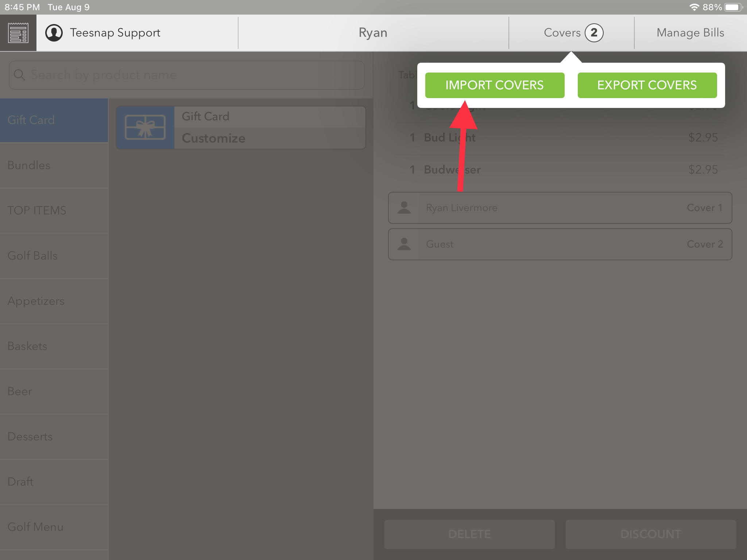This screenshot has width=747, height=560.
Task: Click the EXPORT COVERS button
Action: (647, 85)
